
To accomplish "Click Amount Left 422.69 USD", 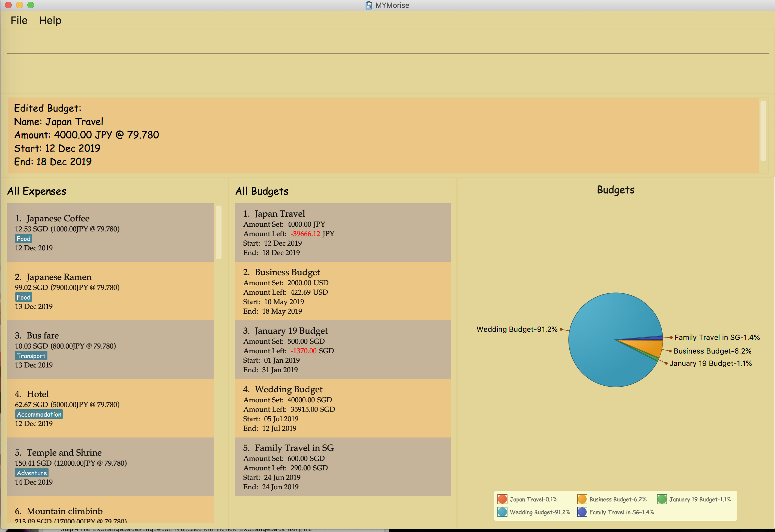I will point(285,292).
